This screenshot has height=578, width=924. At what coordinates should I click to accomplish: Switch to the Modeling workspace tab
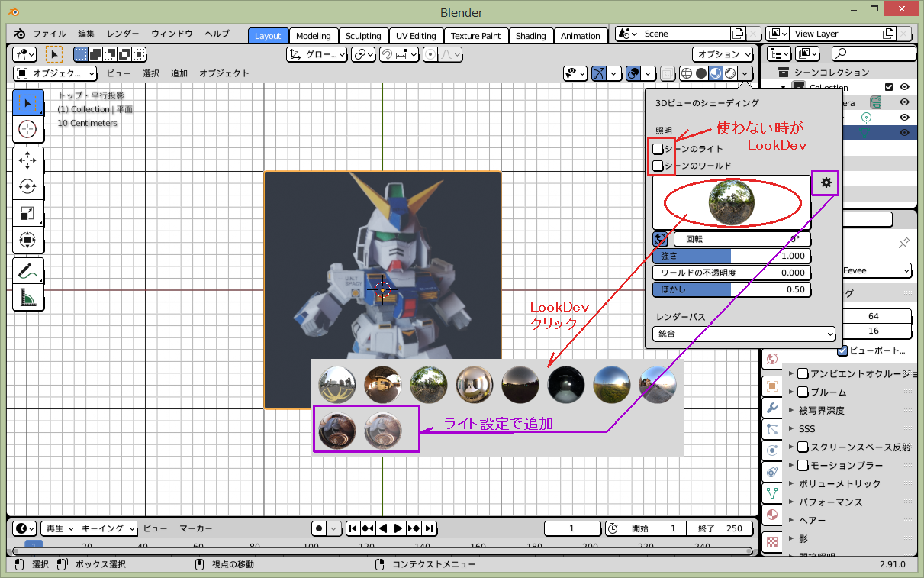(x=314, y=36)
